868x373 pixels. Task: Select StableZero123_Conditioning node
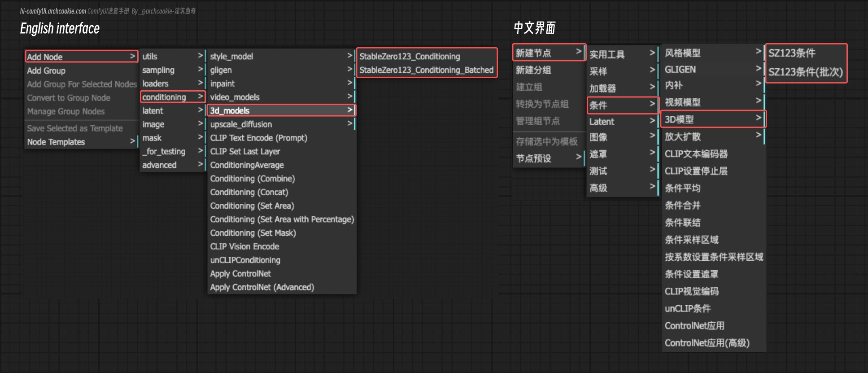(x=427, y=56)
